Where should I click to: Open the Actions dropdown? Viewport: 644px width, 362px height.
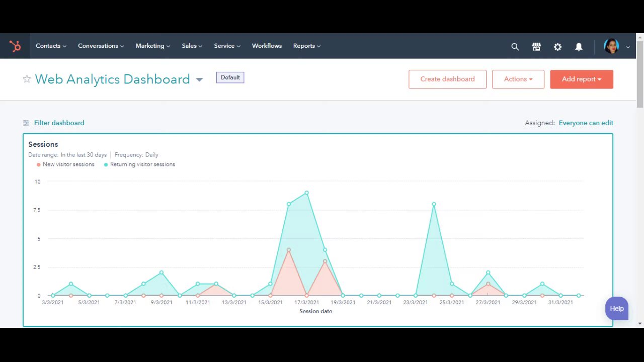point(518,79)
